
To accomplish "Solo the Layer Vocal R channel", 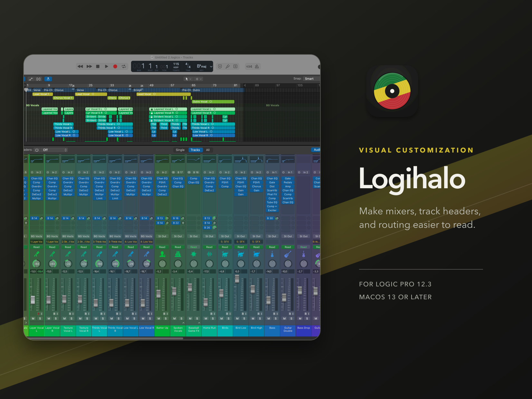I will click(x=56, y=319).
